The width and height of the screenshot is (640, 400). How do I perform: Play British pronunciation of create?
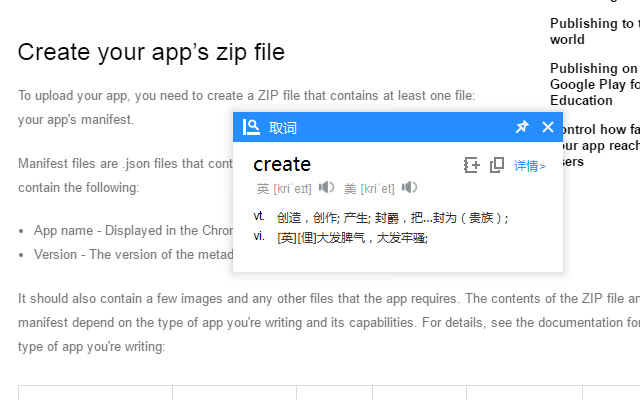coord(326,188)
